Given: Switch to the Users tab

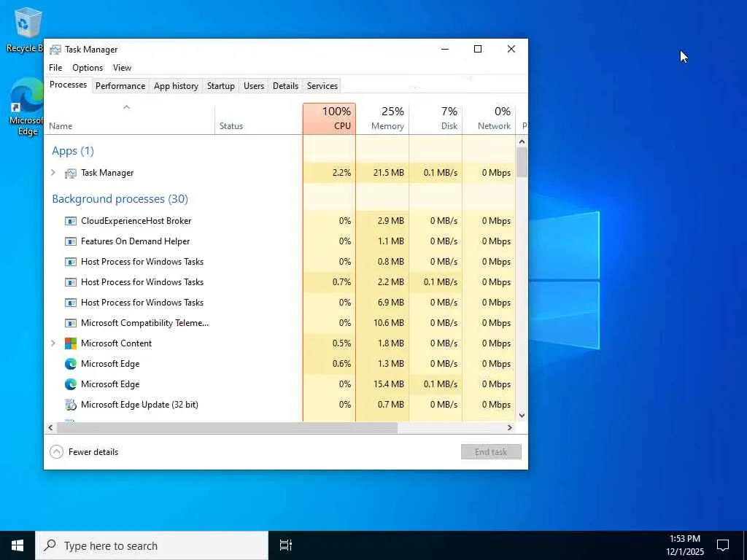Looking at the screenshot, I should click(254, 86).
